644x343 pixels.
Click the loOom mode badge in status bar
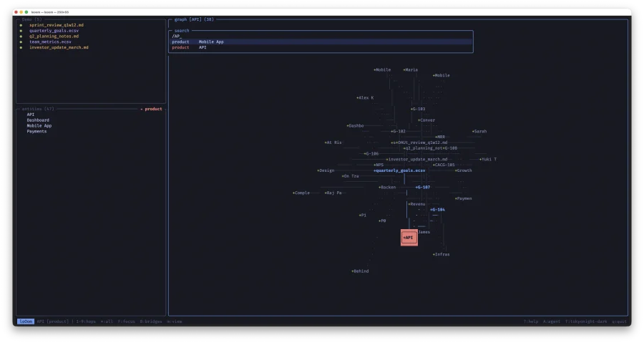pos(26,322)
